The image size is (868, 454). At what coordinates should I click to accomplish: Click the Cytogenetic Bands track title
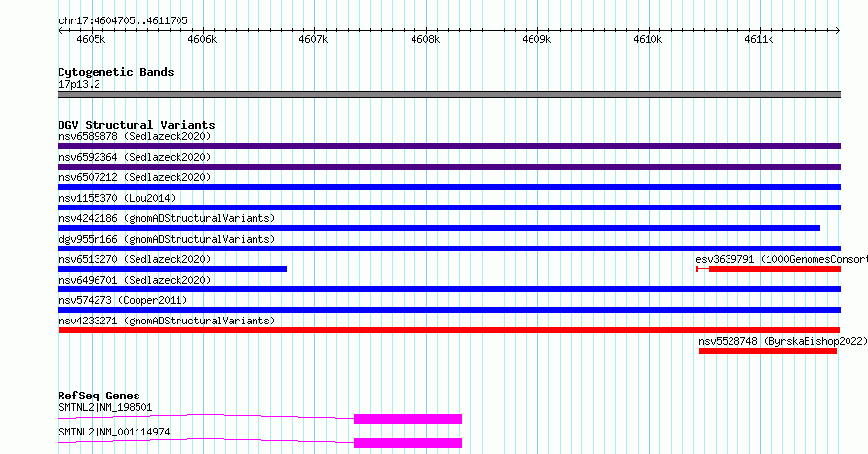click(116, 72)
